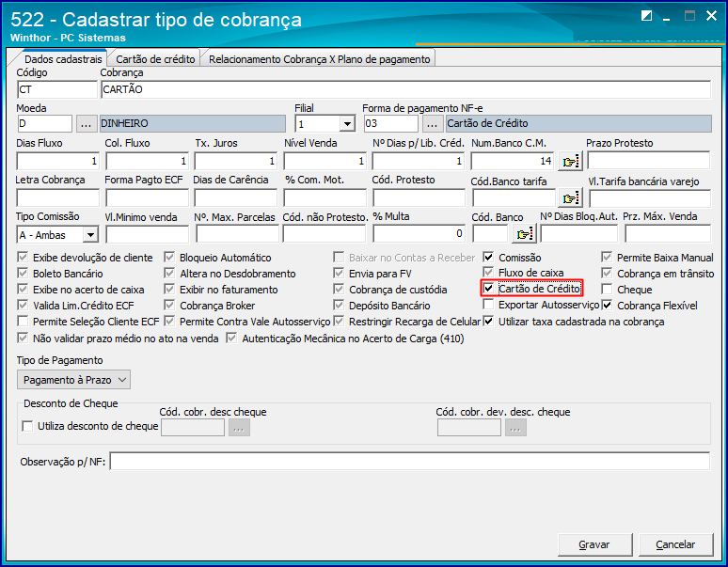Screen dimensions: 728x567
Task: Click the Forma de pagamento NF-e code field
Action: pyautogui.click(x=390, y=124)
